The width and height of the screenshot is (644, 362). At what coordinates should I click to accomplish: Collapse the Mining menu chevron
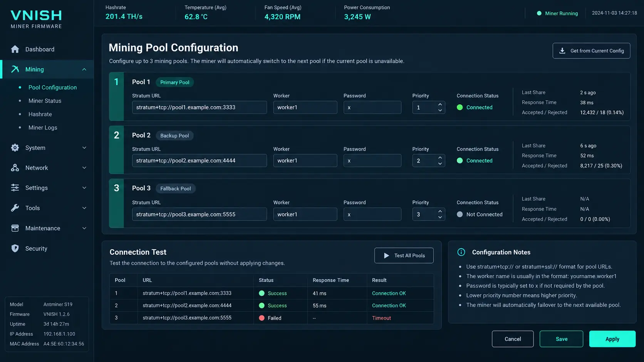(84, 69)
